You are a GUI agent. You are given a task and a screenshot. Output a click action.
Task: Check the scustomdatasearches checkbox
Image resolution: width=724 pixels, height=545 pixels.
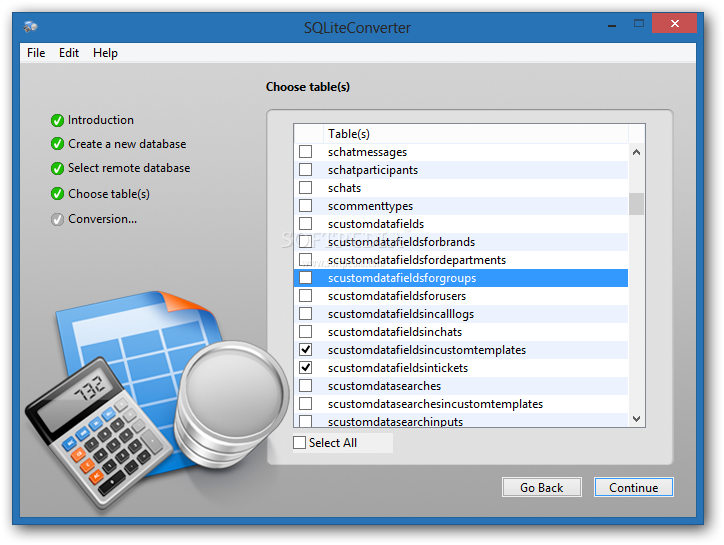[x=305, y=386]
